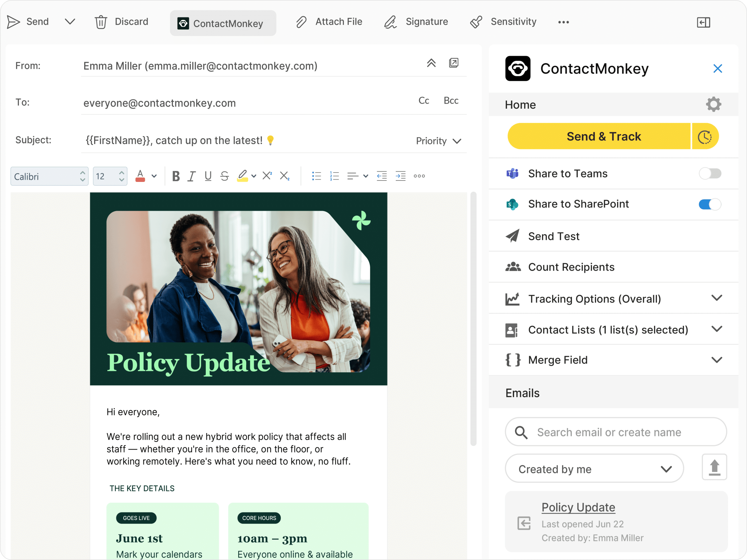Click the schedule send clock icon
The height and width of the screenshot is (560, 747).
coord(705,136)
